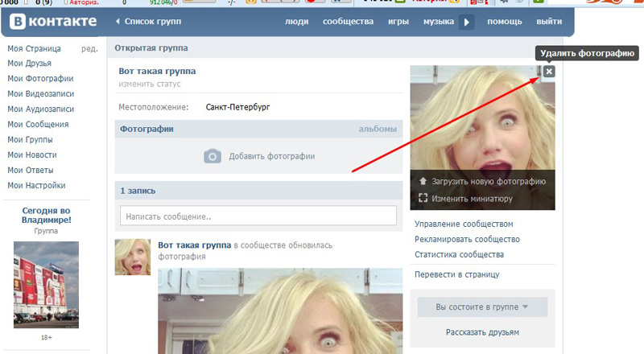
Task: Open Управление сообществом
Action: point(464,224)
